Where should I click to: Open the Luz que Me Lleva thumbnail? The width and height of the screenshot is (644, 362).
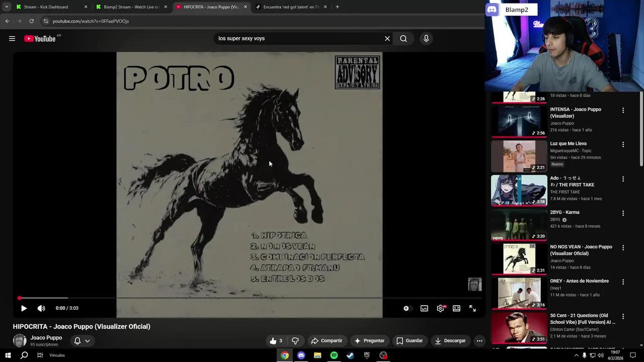coord(519,156)
